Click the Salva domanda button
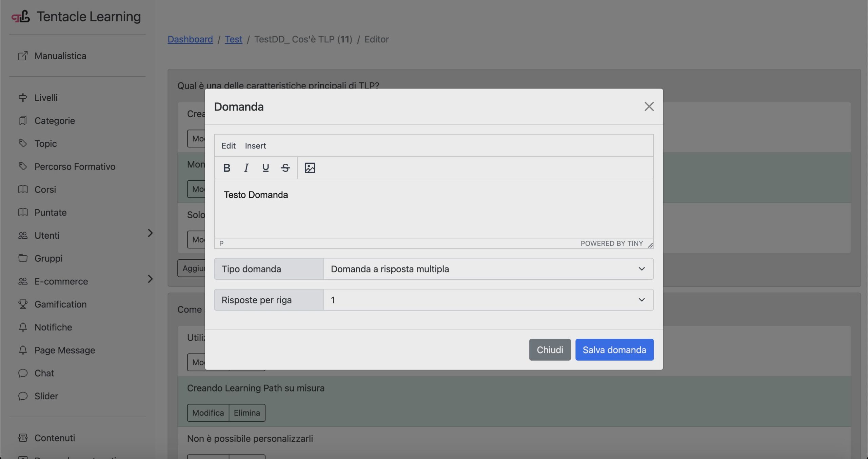This screenshot has height=459, width=868. (x=614, y=350)
